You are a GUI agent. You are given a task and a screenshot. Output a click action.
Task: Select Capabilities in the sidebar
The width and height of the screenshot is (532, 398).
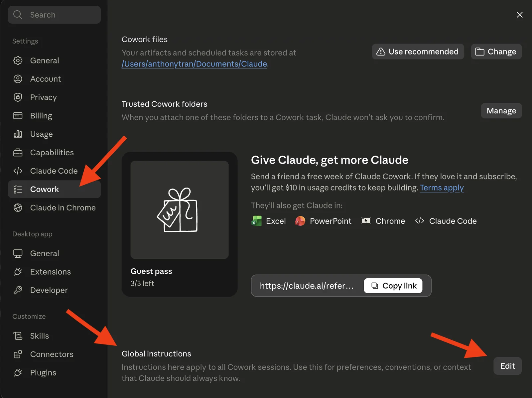[x=54, y=152]
